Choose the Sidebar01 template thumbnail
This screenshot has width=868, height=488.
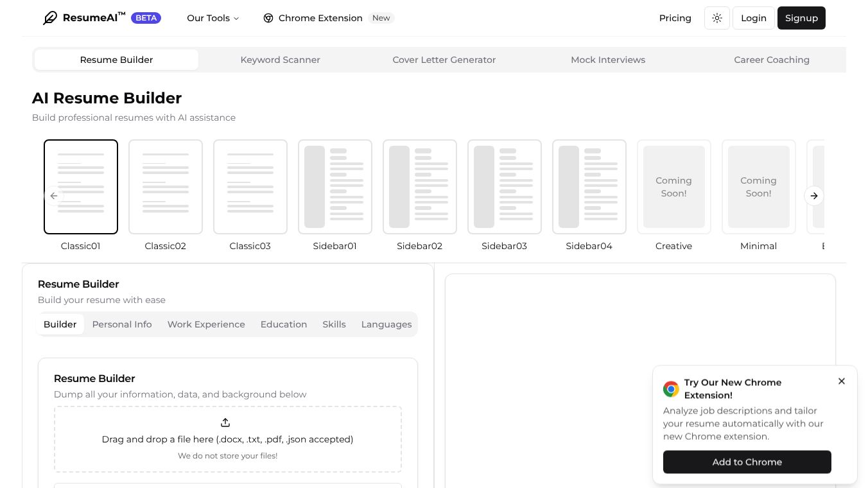[335, 187]
